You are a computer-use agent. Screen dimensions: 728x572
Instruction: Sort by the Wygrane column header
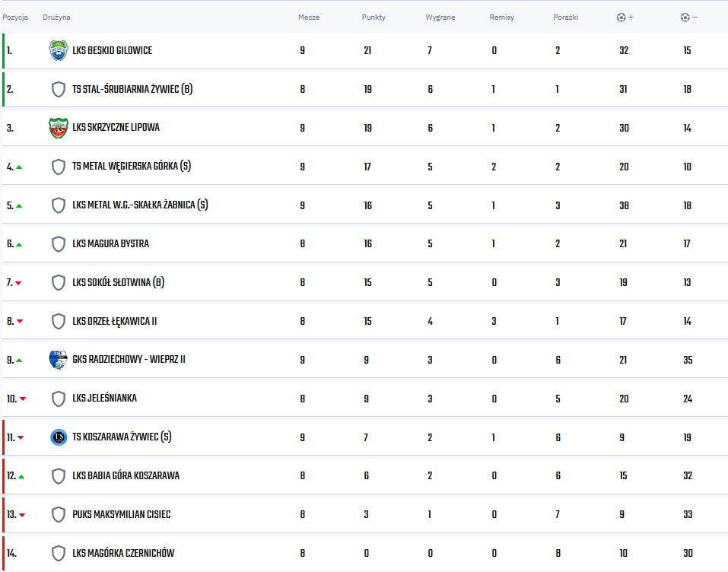[x=440, y=17]
